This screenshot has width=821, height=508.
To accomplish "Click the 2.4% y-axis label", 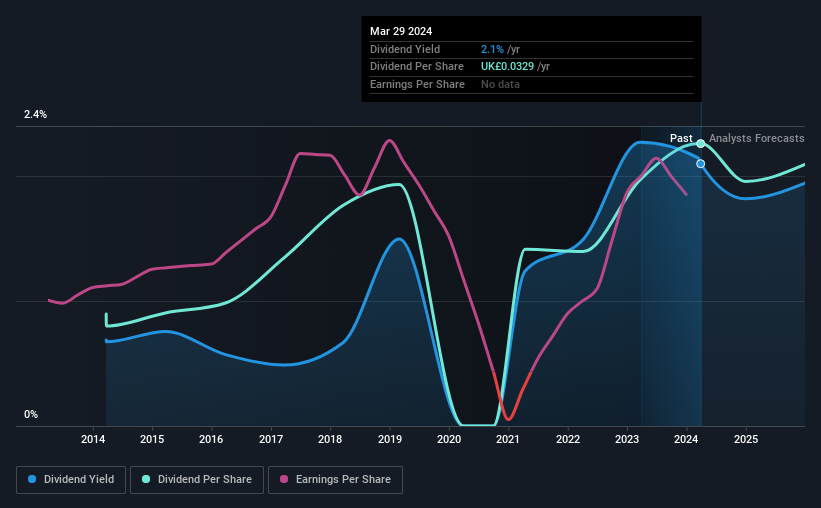I will point(35,114).
